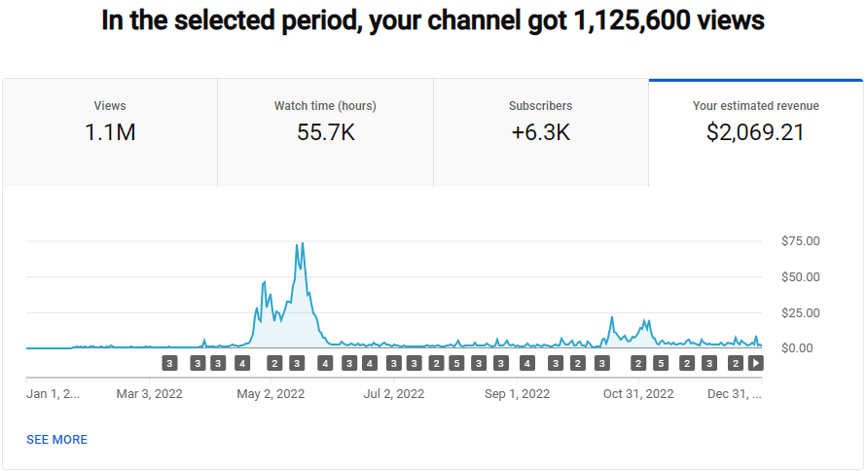868x471 pixels.
Task: Click the late-October revenue spike on the chart
Action: click(x=612, y=318)
